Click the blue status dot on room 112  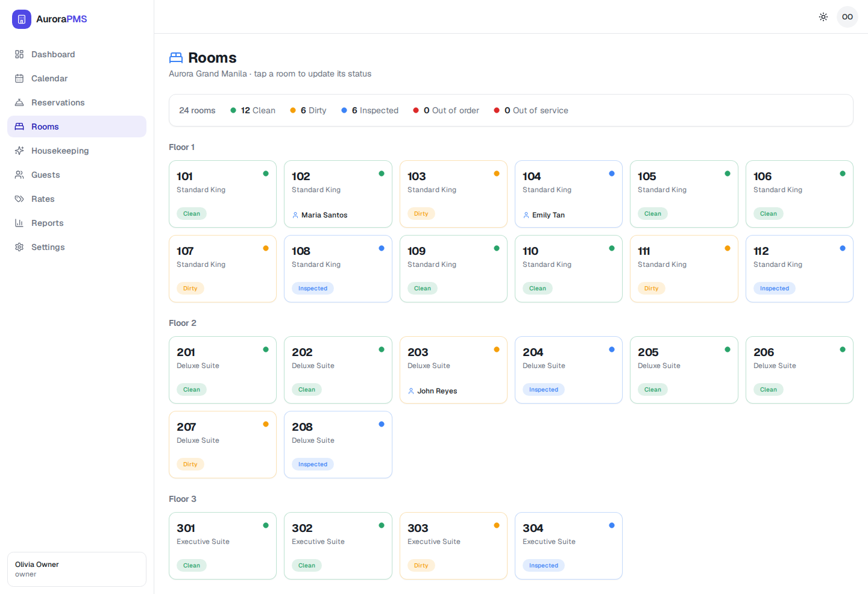(843, 248)
